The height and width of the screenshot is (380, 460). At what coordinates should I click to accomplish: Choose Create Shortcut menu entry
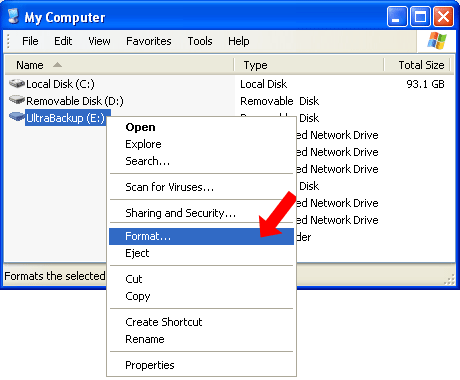click(201, 322)
